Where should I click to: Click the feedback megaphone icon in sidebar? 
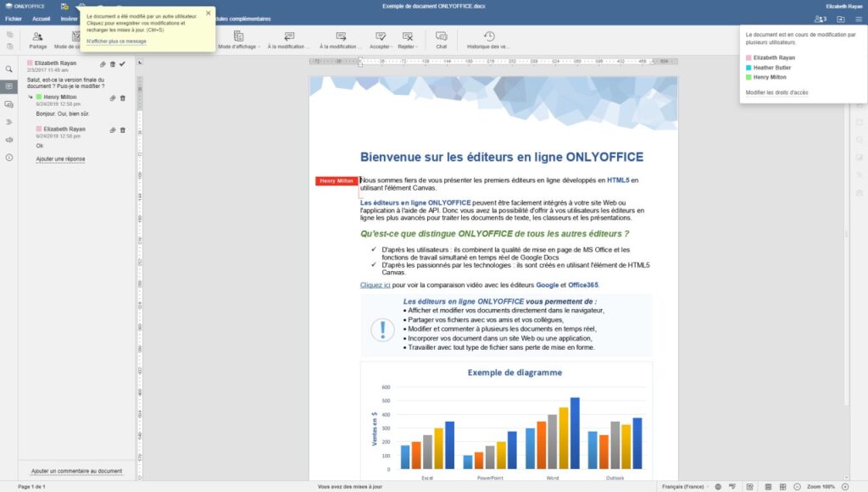click(8, 140)
